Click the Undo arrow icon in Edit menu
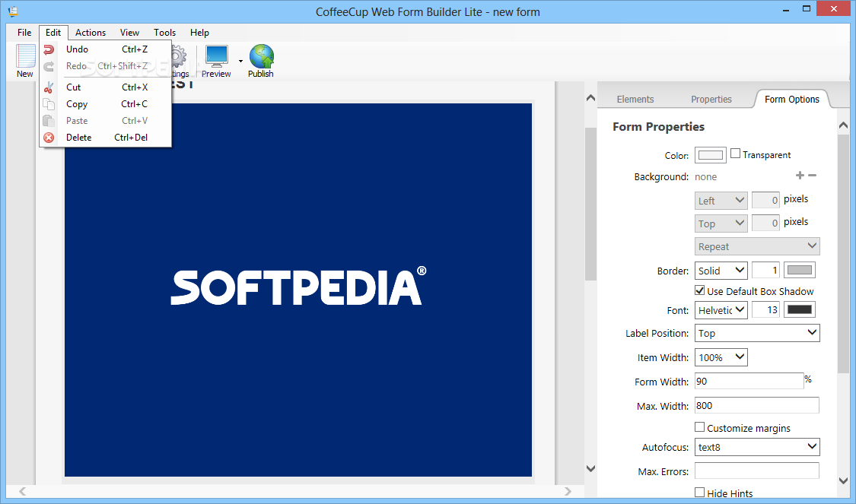The height and width of the screenshot is (504, 856). coord(49,49)
